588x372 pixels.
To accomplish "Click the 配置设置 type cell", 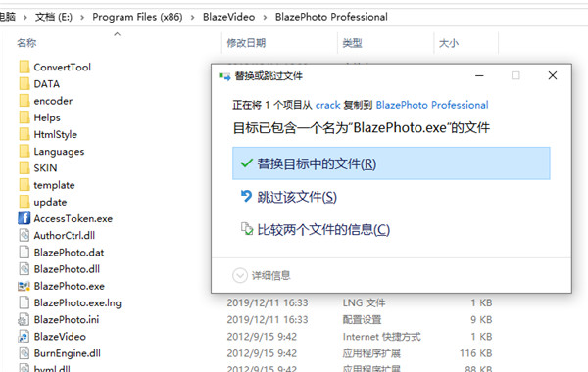I will tap(362, 319).
